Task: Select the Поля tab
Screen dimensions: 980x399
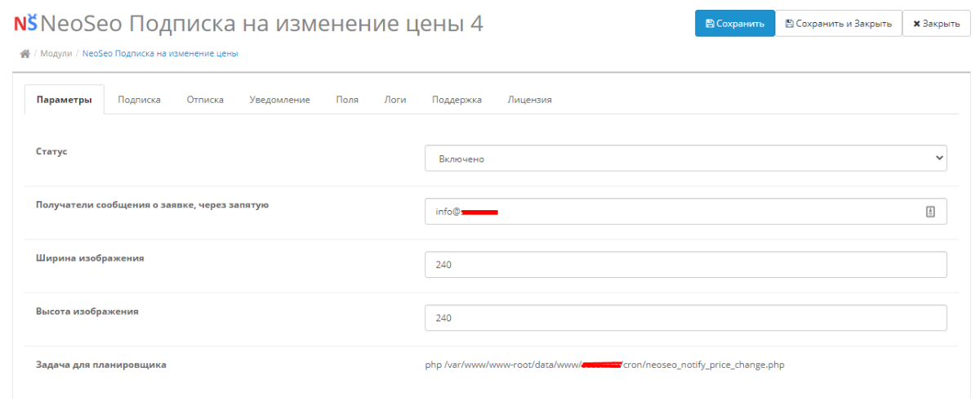Action: pyautogui.click(x=347, y=100)
